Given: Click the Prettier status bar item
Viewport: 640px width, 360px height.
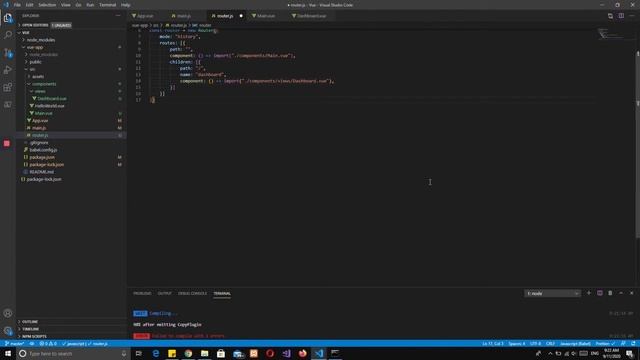Looking at the screenshot, I should (604, 344).
